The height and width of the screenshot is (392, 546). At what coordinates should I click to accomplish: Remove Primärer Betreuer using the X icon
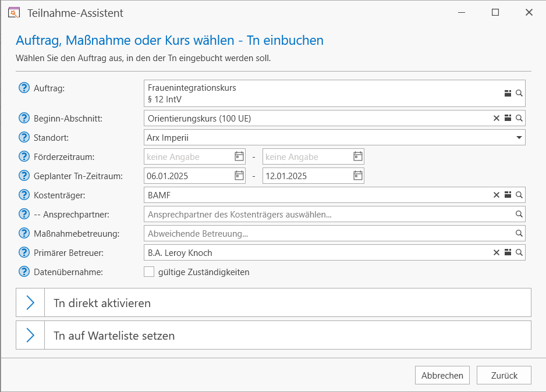pyautogui.click(x=497, y=252)
